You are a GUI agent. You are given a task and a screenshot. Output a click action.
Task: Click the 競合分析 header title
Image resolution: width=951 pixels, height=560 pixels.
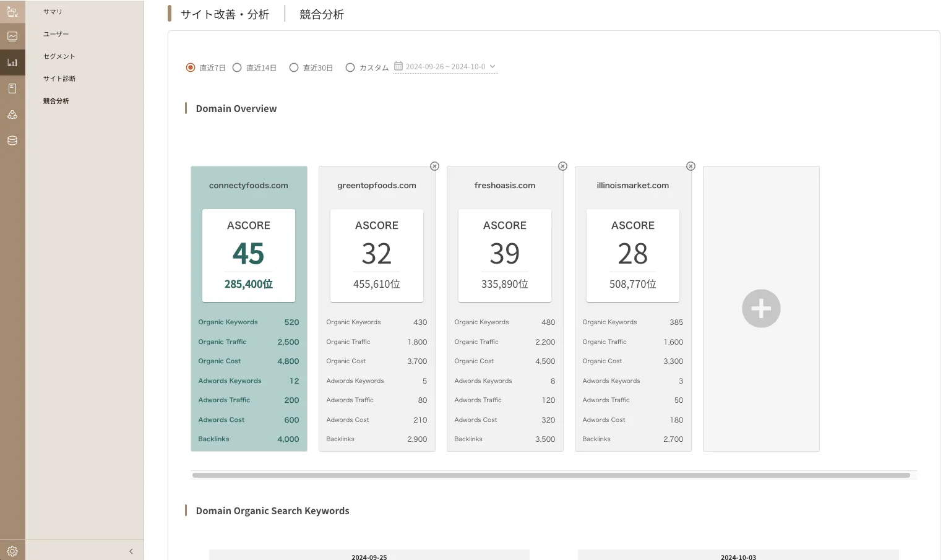(x=322, y=14)
